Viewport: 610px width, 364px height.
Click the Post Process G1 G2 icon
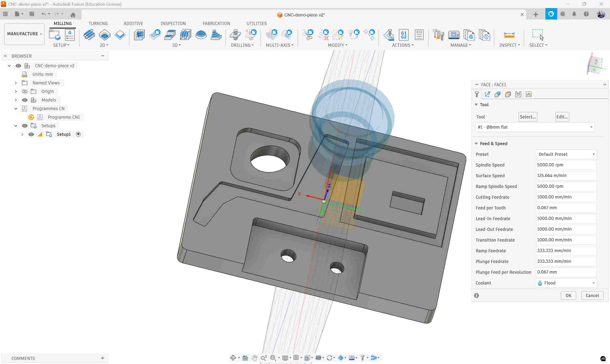[404, 35]
